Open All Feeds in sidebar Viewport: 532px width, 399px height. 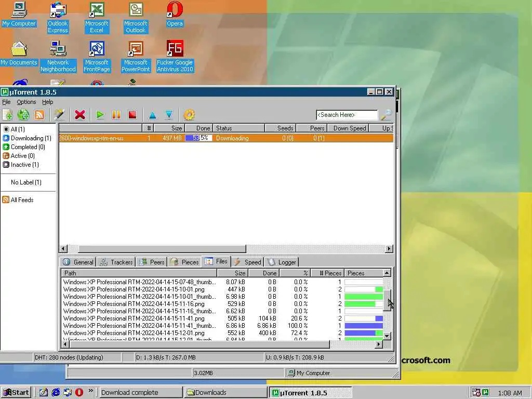tap(18, 200)
